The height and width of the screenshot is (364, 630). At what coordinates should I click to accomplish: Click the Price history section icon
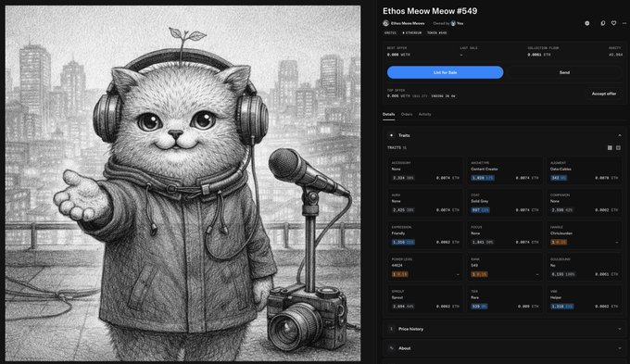pyautogui.click(x=391, y=329)
